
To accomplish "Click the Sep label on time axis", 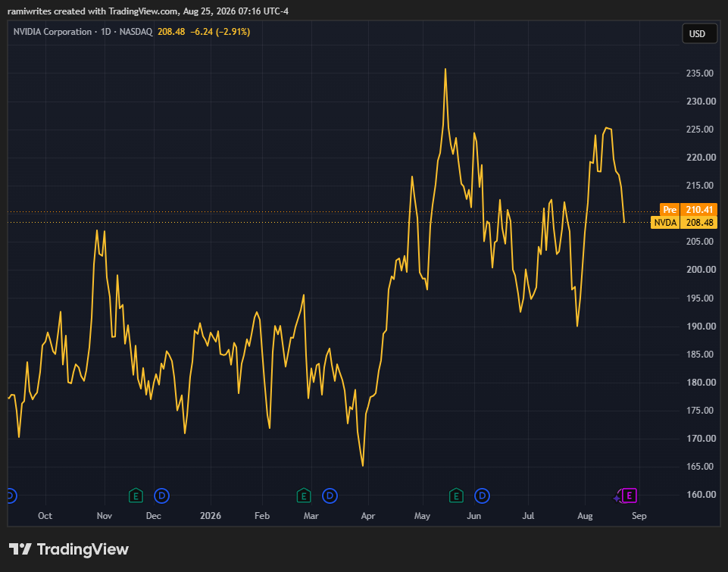I will 639,516.
